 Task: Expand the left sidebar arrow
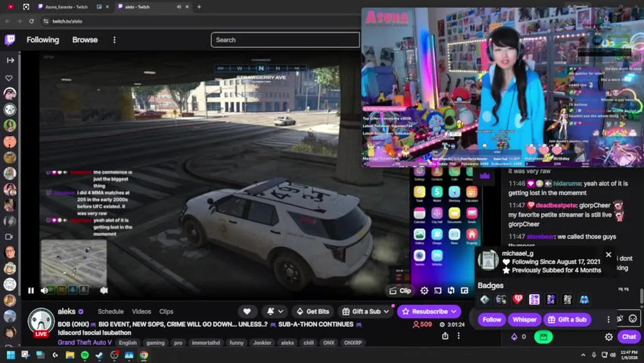10,60
